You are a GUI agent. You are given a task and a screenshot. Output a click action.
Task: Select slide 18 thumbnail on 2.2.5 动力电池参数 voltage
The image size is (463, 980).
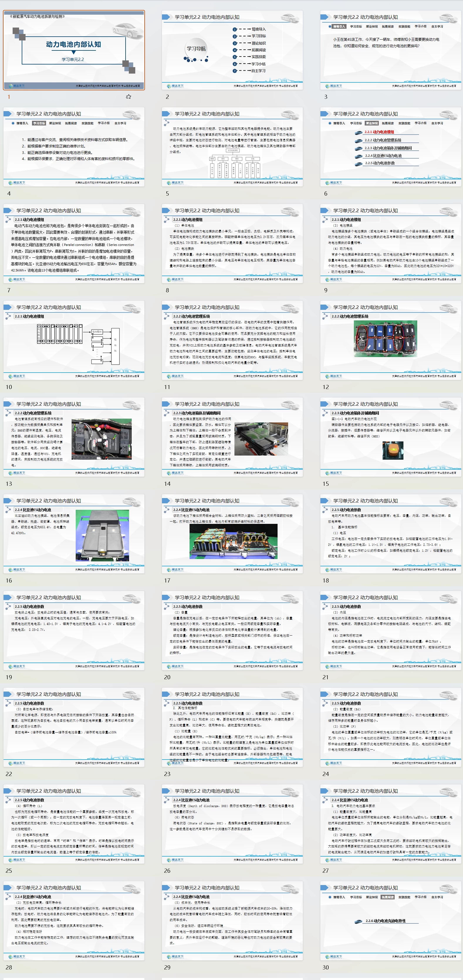click(x=391, y=533)
